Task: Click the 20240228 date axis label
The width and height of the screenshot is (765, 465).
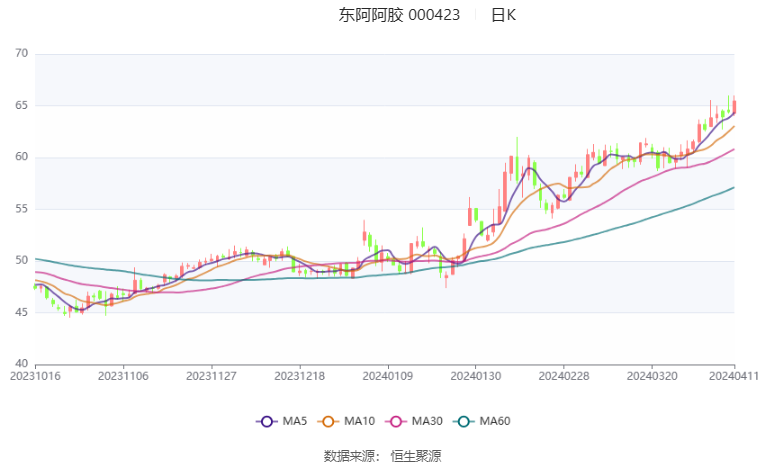Action: [x=564, y=376]
